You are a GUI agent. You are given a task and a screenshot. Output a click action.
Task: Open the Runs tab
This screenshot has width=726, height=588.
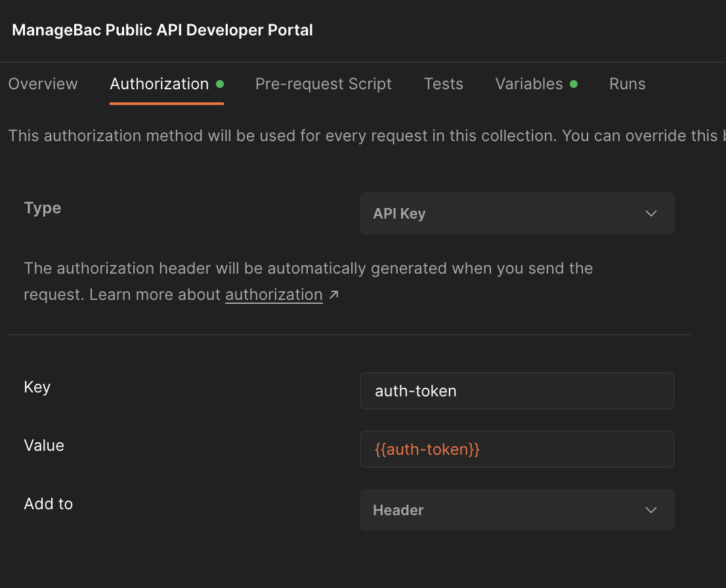click(628, 84)
